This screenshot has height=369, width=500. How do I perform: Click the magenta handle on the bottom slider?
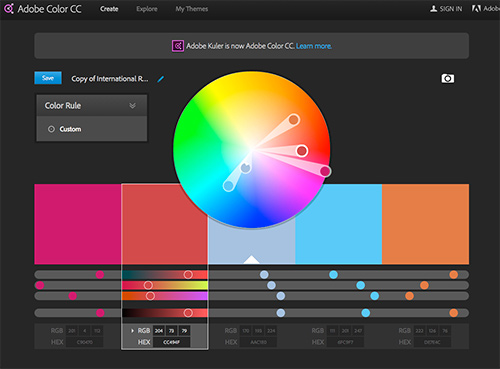point(100,313)
